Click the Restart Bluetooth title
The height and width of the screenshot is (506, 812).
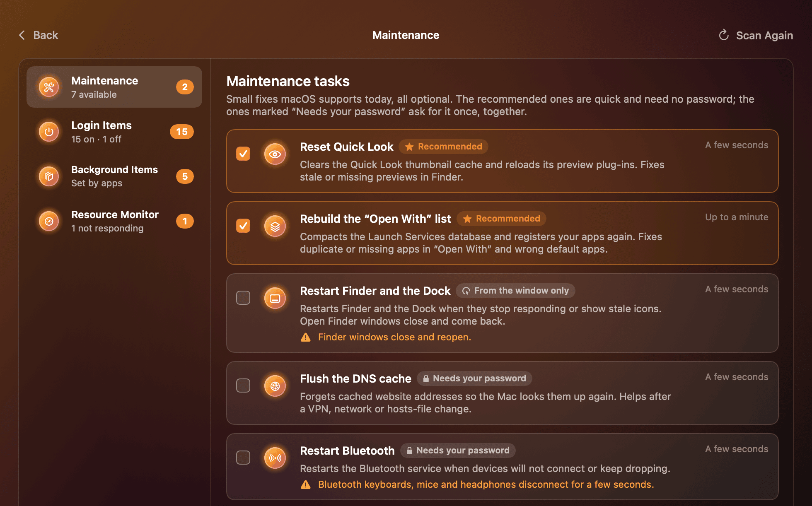coord(347,451)
